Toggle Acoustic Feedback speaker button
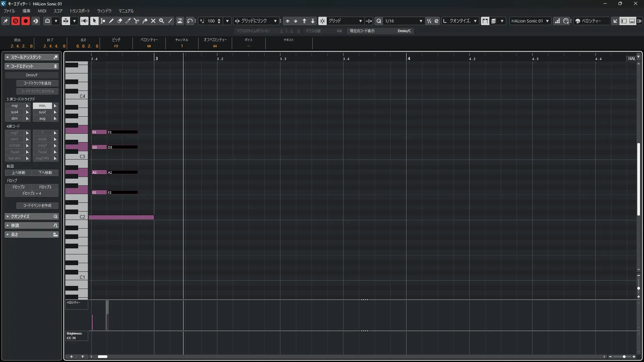The image size is (644, 362). pyautogui.click(x=84, y=21)
